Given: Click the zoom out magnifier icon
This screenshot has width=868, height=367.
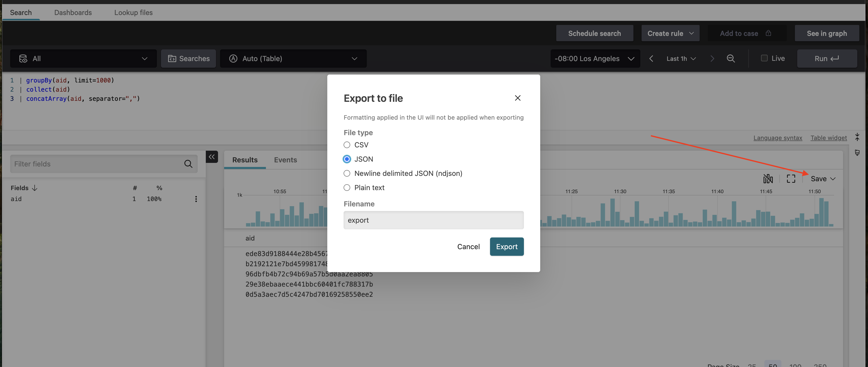Looking at the screenshot, I should coord(730,59).
